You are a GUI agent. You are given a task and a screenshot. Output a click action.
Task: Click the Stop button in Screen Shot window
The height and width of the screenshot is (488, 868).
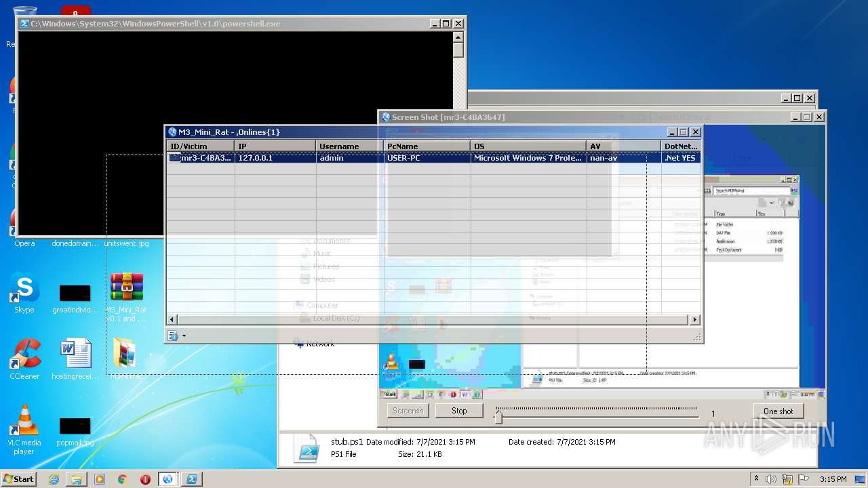459,411
